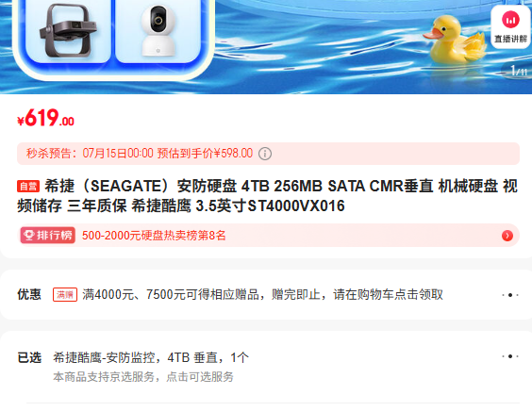Image resolution: width=532 pixels, height=411 pixels.
Task: Open the 秒杀预告 flash sale notice bar
Action: tap(269, 154)
